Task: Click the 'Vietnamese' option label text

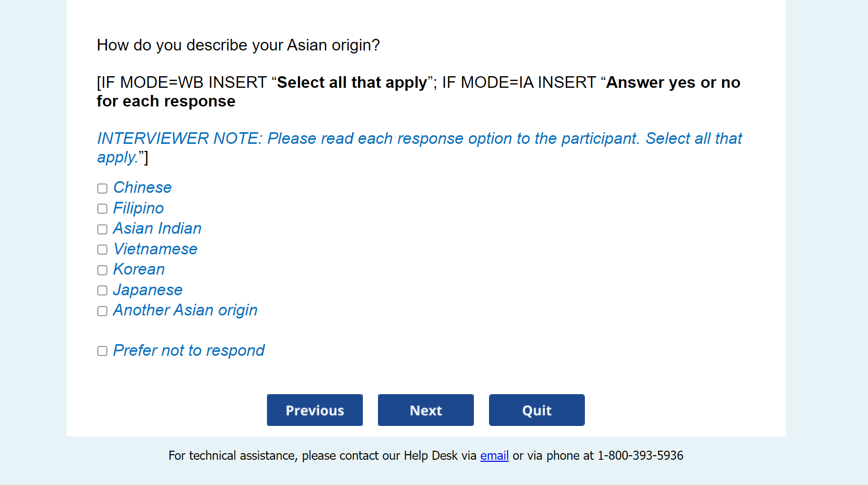Action: click(155, 249)
